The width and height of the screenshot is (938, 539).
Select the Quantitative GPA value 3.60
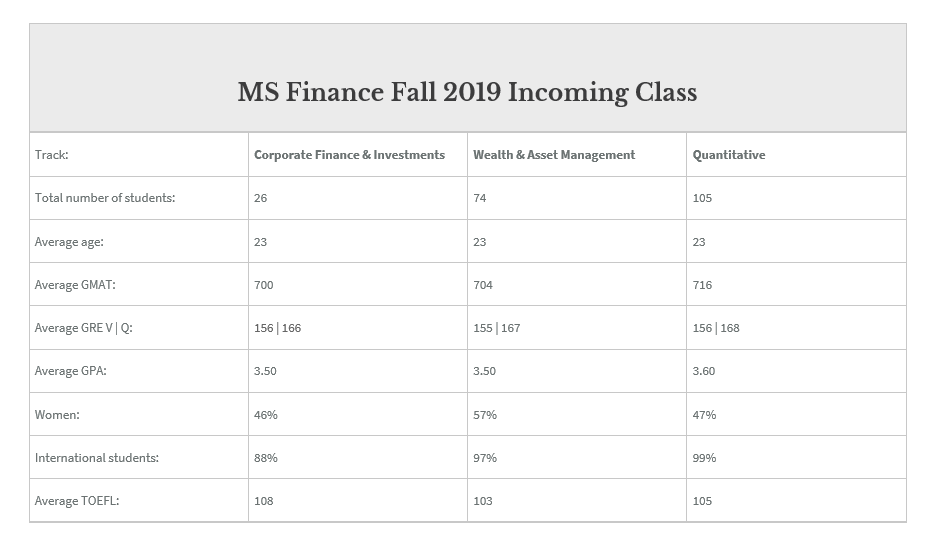pyautogui.click(x=704, y=371)
